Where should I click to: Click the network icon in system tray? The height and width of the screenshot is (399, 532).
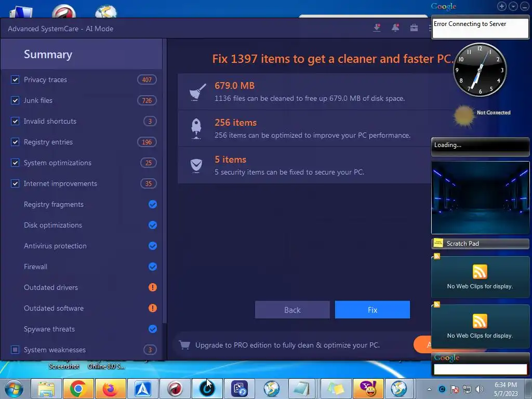(467, 389)
